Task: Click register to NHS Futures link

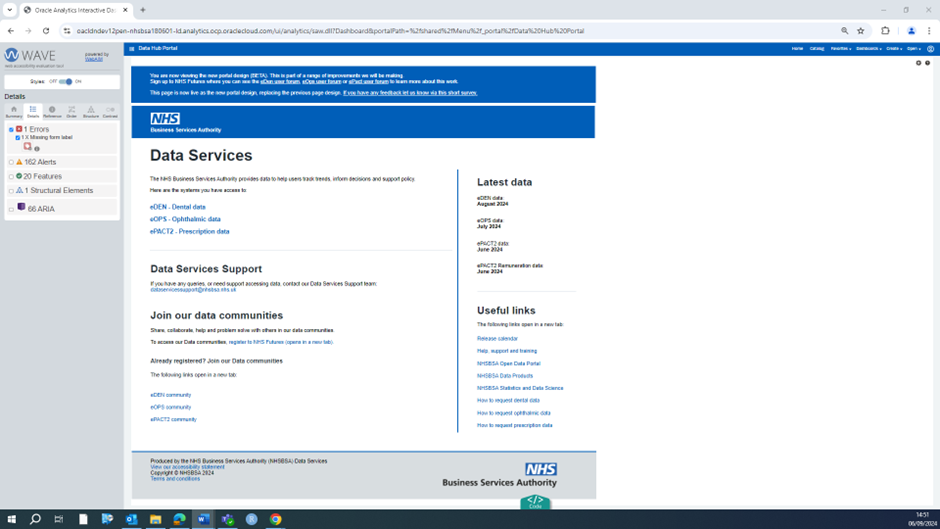Action: [x=281, y=342]
